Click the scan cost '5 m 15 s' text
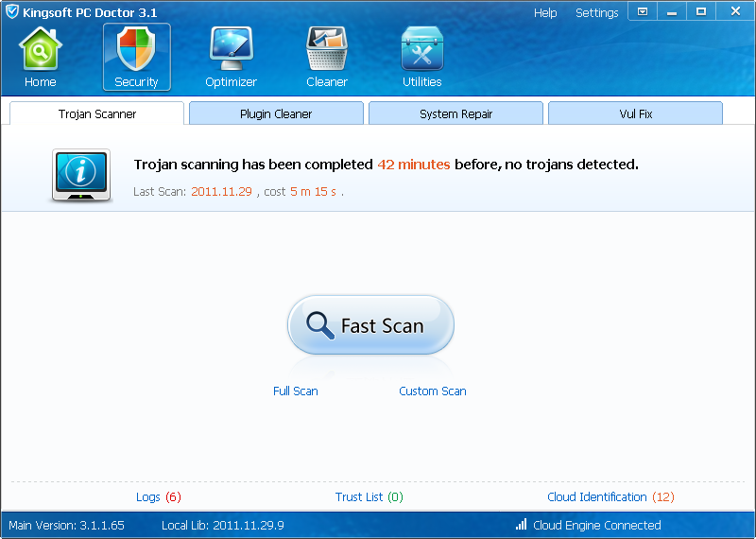The image size is (756, 539). pos(314,192)
